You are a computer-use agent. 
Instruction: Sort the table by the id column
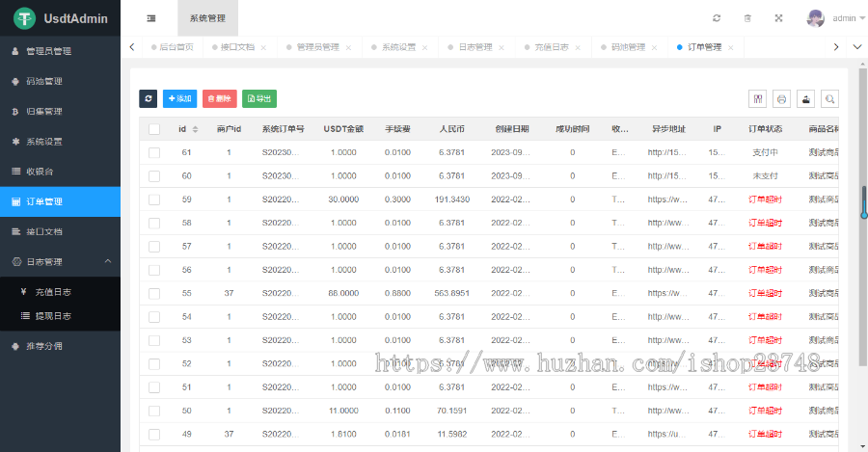(x=195, y=129)
